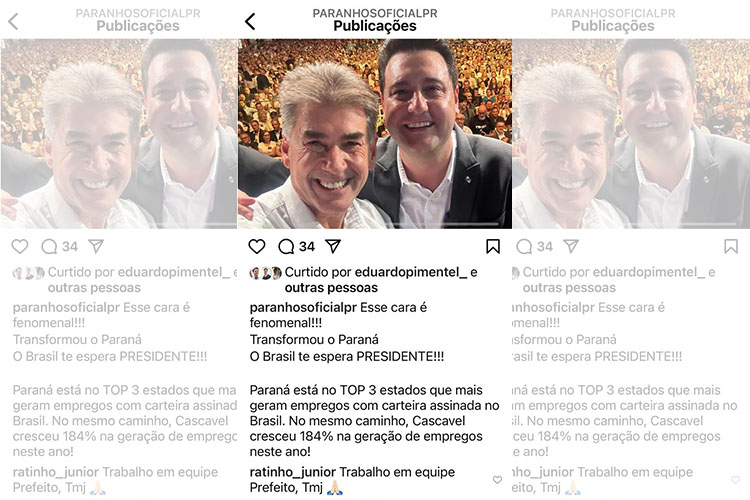Open the 'outras pessoas' likes list in center post
Screen dimensions: 750x500
pos(331,288)
